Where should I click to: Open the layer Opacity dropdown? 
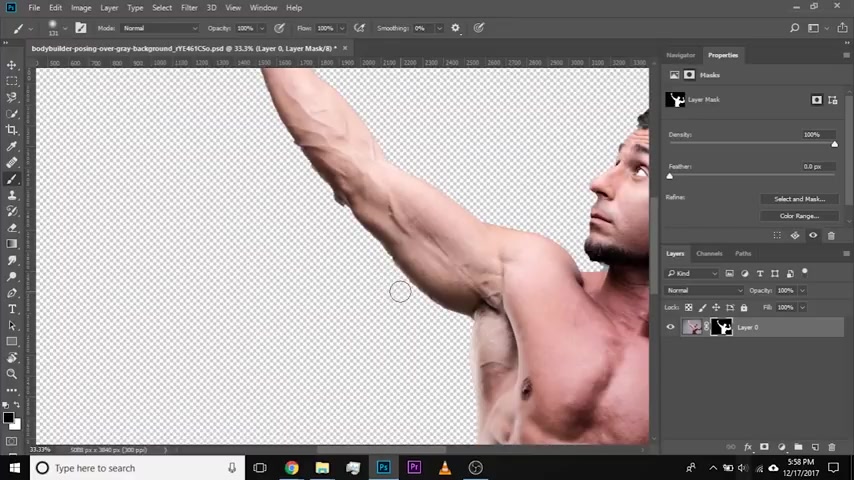802,290
